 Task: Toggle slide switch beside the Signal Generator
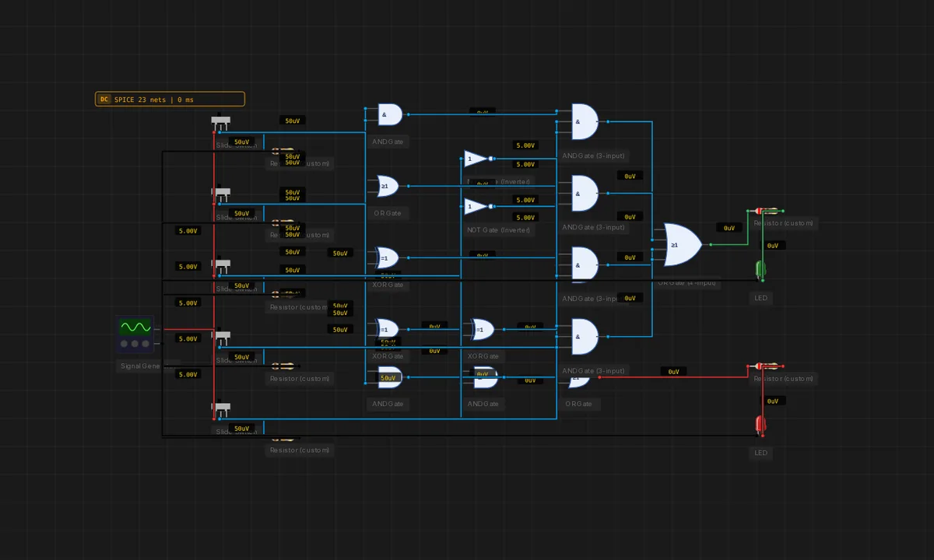click(221, 338)
